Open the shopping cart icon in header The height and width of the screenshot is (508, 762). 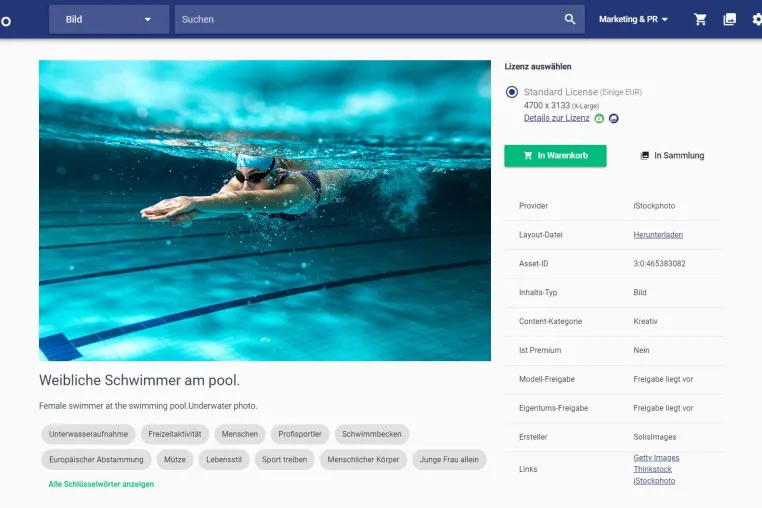700,19
